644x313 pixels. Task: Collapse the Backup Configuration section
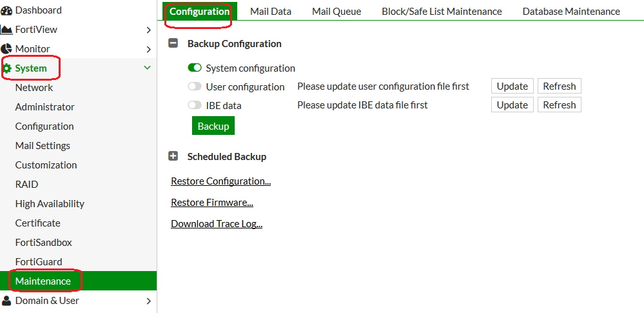(173, 44)
